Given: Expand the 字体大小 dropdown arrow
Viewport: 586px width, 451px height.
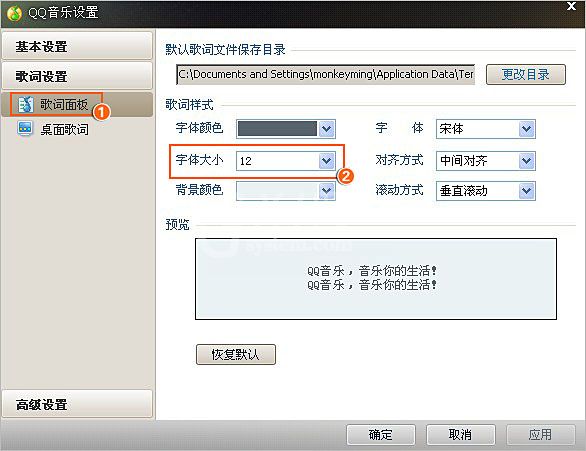Looking at the screenshot, I should click(327, 161).
